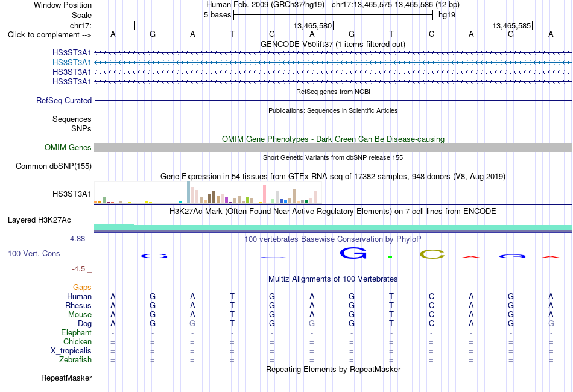Click the Mouse alignment row label

(x=80, y=315)
